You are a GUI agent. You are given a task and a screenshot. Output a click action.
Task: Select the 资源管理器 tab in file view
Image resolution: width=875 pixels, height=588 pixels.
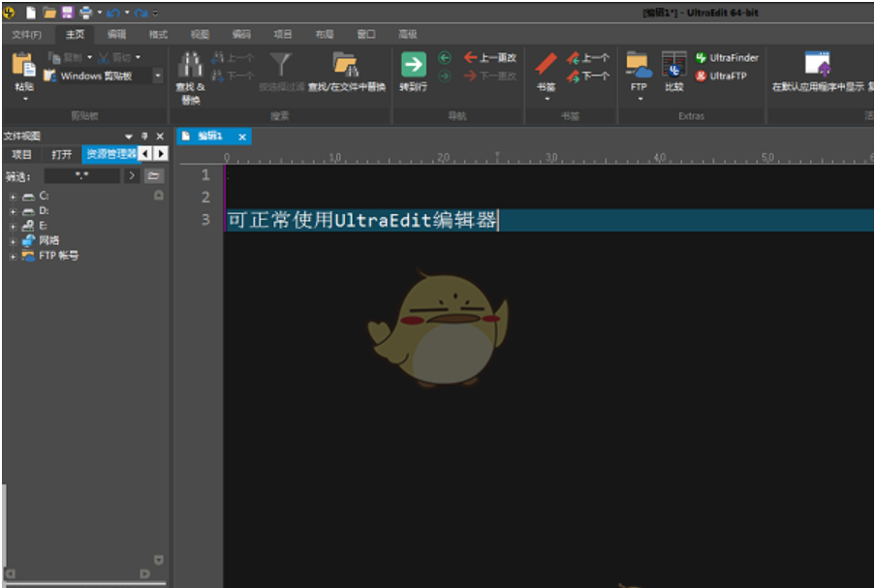[x=110, y=154]
